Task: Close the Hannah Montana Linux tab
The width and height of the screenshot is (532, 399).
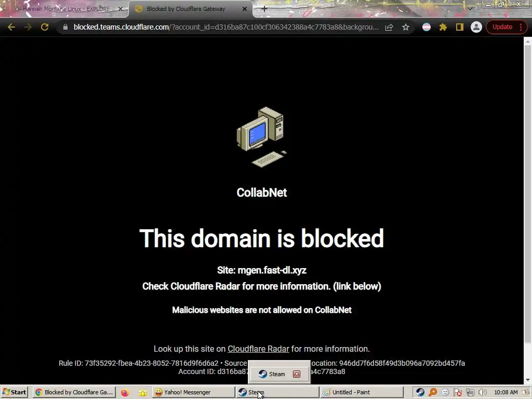Action: [x=120, y=9]
